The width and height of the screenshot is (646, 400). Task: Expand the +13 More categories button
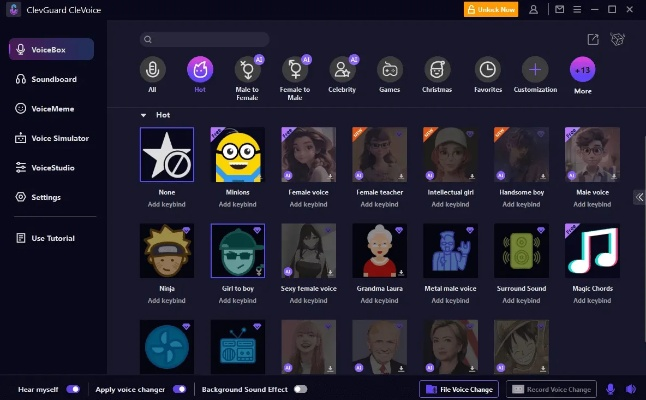coord(583,70)
